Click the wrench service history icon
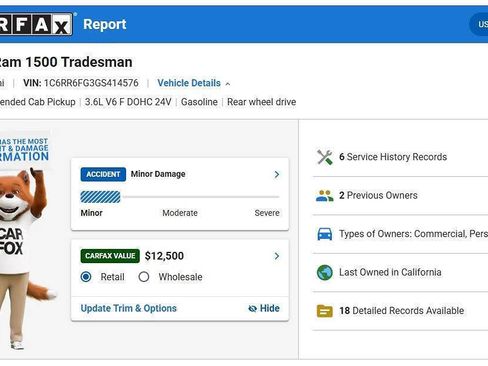The image size is (488, 366). tap(325, 157)
